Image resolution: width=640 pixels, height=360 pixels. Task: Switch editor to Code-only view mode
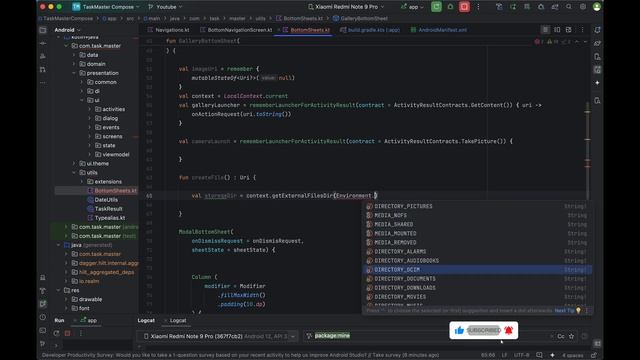(545, 30)
